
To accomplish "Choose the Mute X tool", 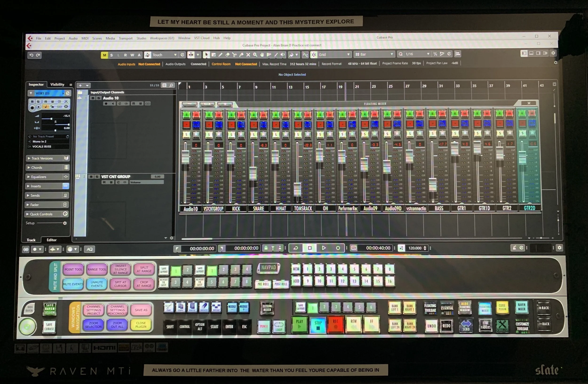I will 248,55.
